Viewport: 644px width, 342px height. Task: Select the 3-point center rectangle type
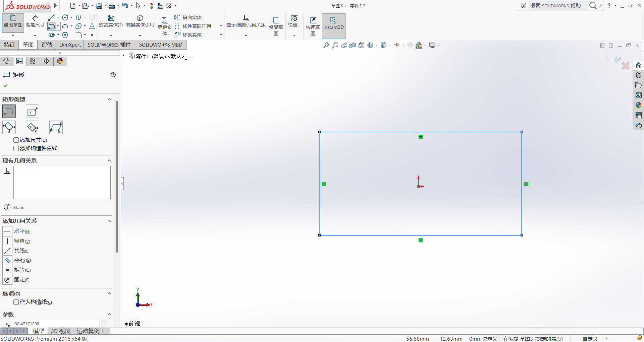click(33, 127)
